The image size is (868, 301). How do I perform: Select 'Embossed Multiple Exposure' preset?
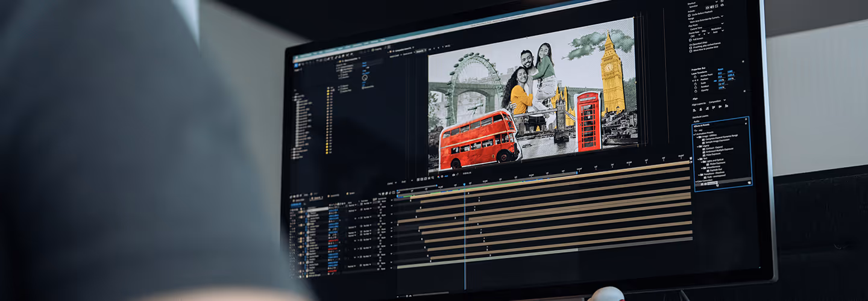pos(720,150)
